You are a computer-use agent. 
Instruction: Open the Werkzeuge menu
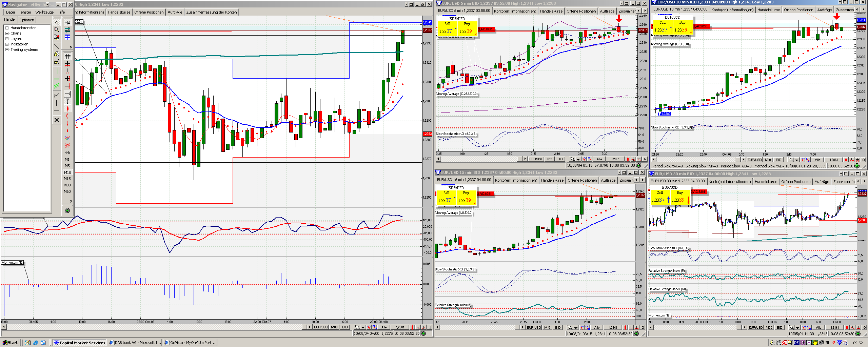pyautogui.click(x=44, y=12)
